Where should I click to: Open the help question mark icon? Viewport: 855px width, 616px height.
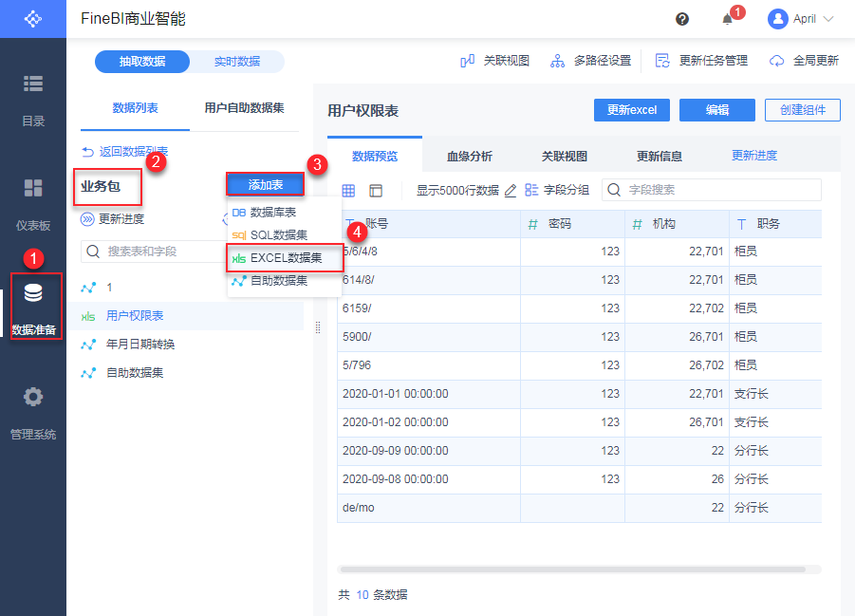click(x=682, y=19)
